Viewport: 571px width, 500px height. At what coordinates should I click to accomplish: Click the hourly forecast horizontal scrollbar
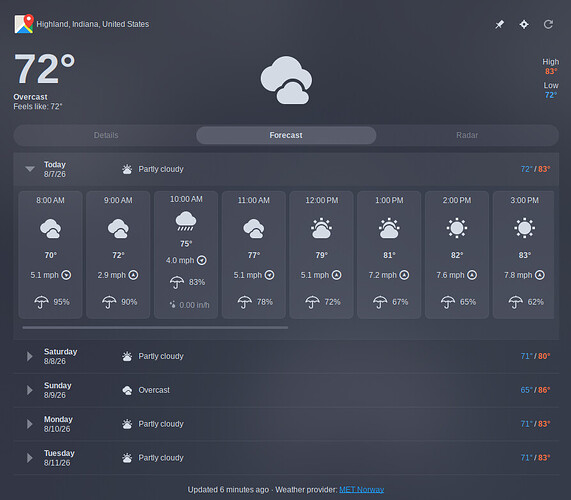pos(155,328)
